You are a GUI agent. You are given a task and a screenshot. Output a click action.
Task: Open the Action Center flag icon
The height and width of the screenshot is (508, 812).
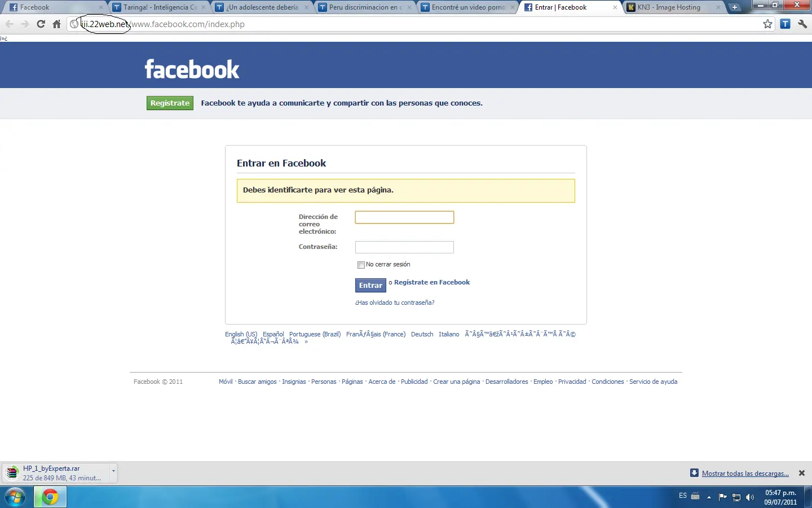pyautogui.click(x=722, y=497)
